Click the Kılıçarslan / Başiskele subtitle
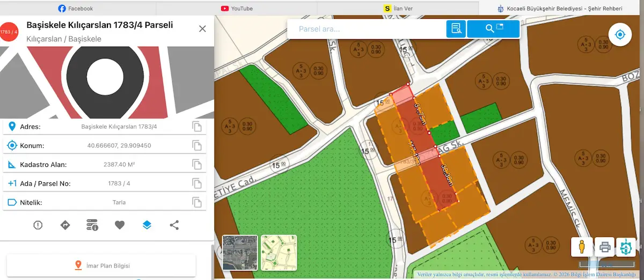644x280 pixels. click(x=64, y=39)
